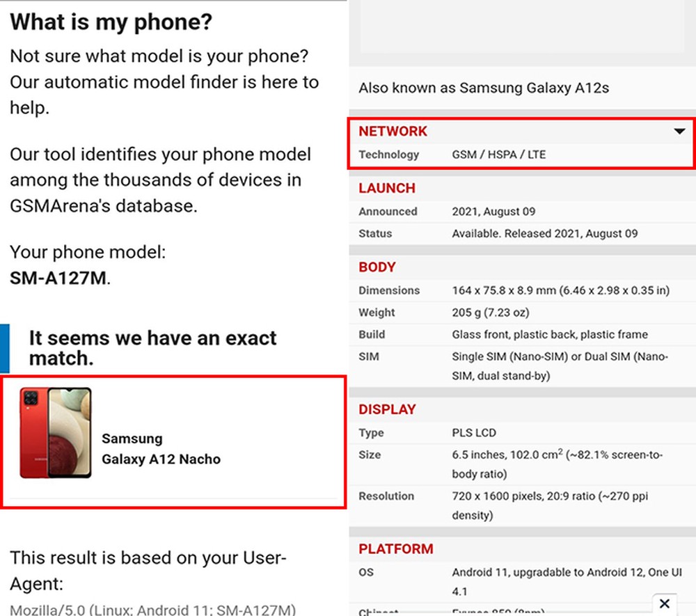Screen dimensions: 696x616
Task: Select the Mozilla/5.0 User-Agent string
Action: (x=152, y=609)
